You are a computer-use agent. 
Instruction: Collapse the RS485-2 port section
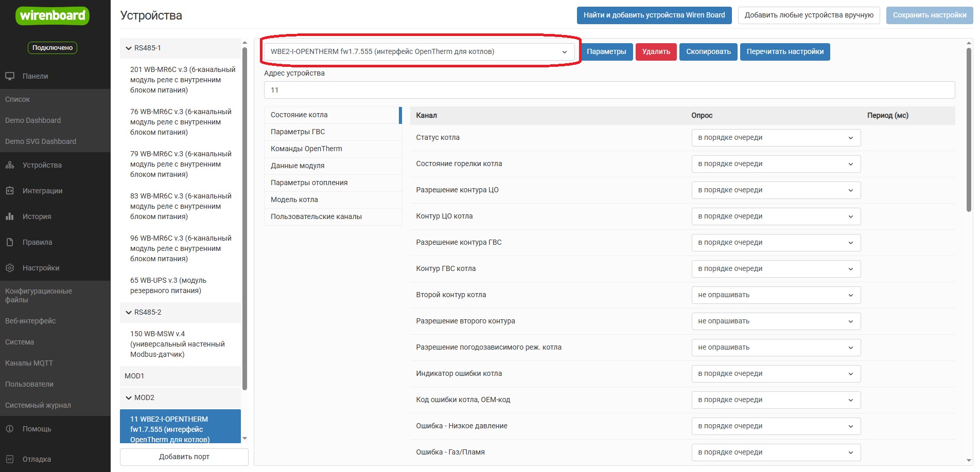(129, 312)
